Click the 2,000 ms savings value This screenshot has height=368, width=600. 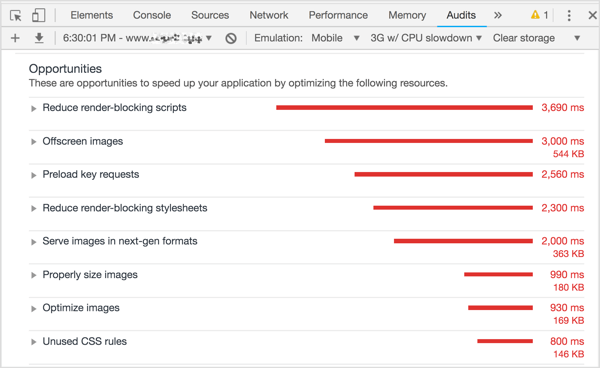[x=562, y=241]
